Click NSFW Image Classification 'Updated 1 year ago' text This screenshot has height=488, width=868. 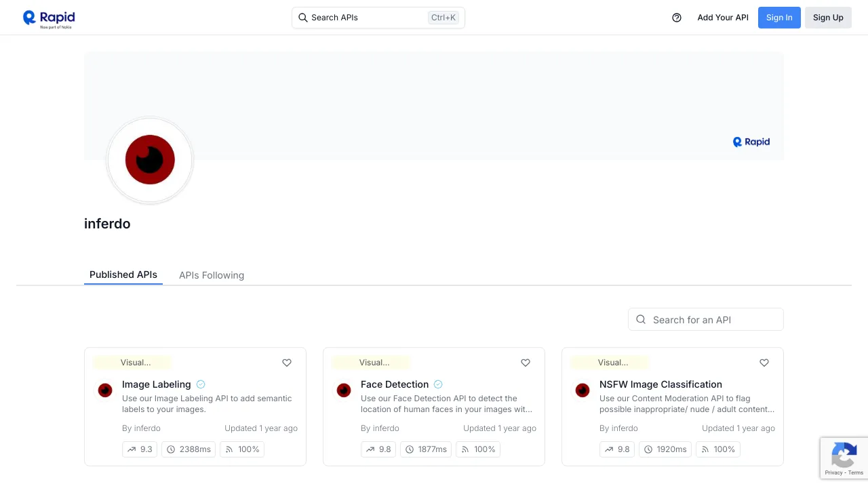pos(738,428)
